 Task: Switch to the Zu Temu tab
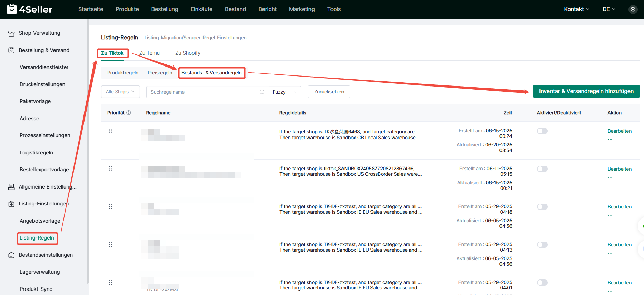point(149,53)
